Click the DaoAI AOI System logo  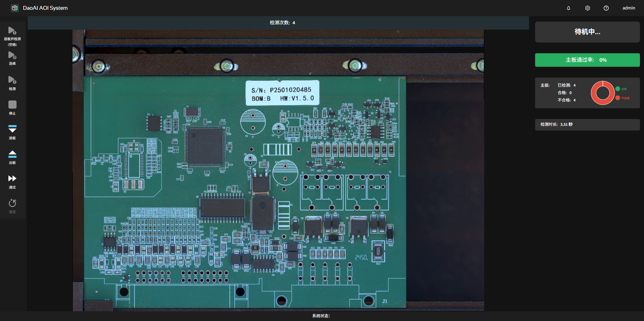tap(15, 8)
